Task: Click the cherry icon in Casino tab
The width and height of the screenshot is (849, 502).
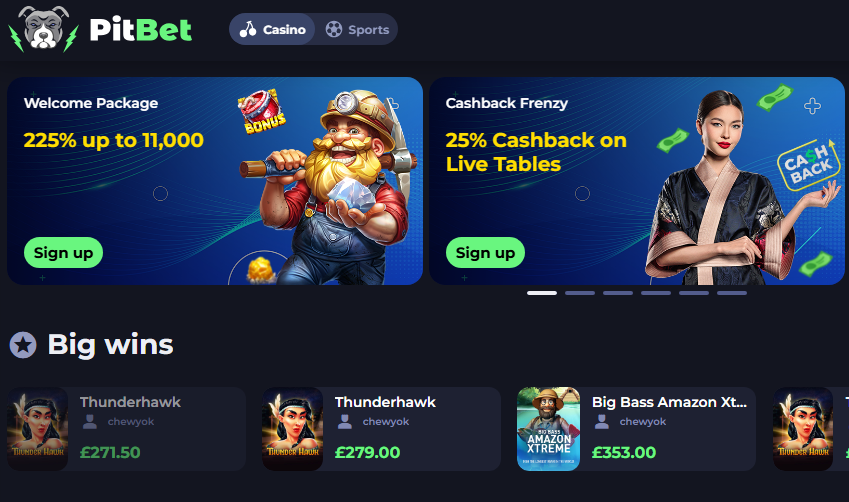Action: click(x=248, y=29)
